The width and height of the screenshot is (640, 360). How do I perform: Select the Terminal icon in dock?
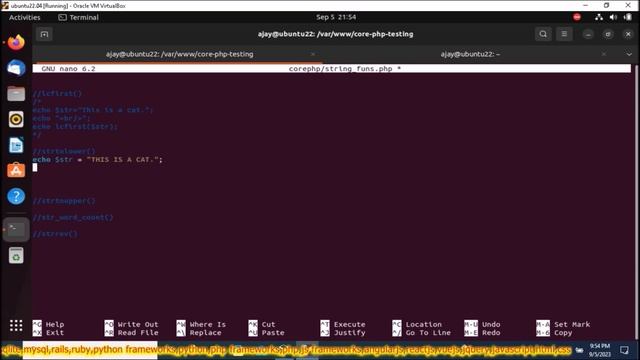coord(16,229)
